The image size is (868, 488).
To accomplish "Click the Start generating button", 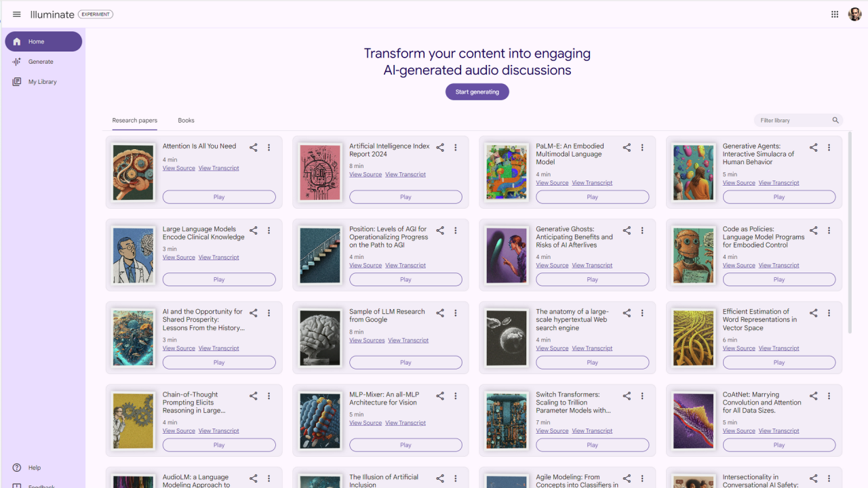I will click(x=477, y=91).
